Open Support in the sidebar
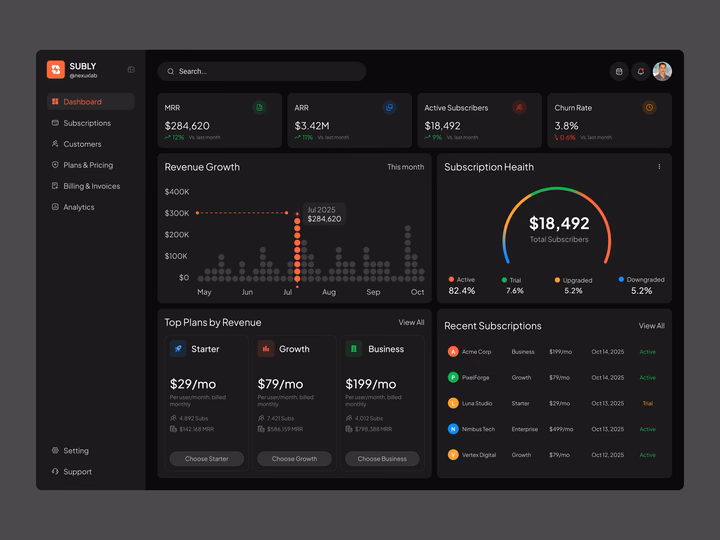Image resolution: width=720 pixels, height=540 pixels. (77, 472)
